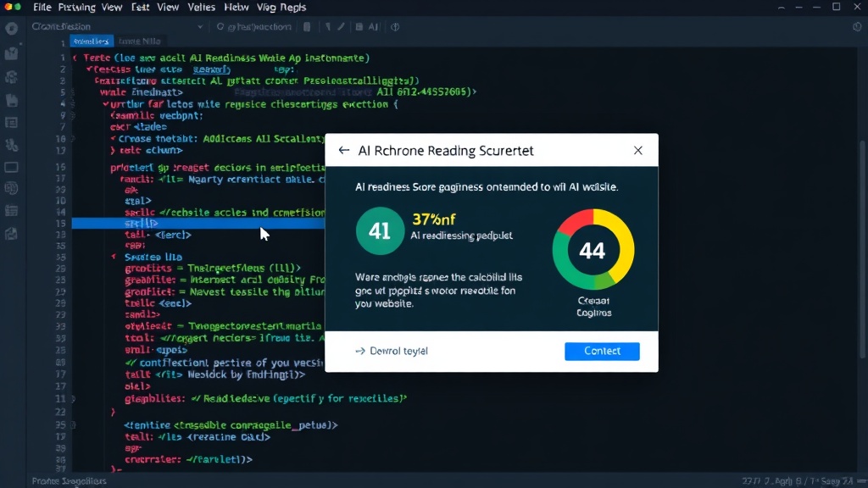Expand the Crconefiestion dropdown chevron

tap(200, 26)
